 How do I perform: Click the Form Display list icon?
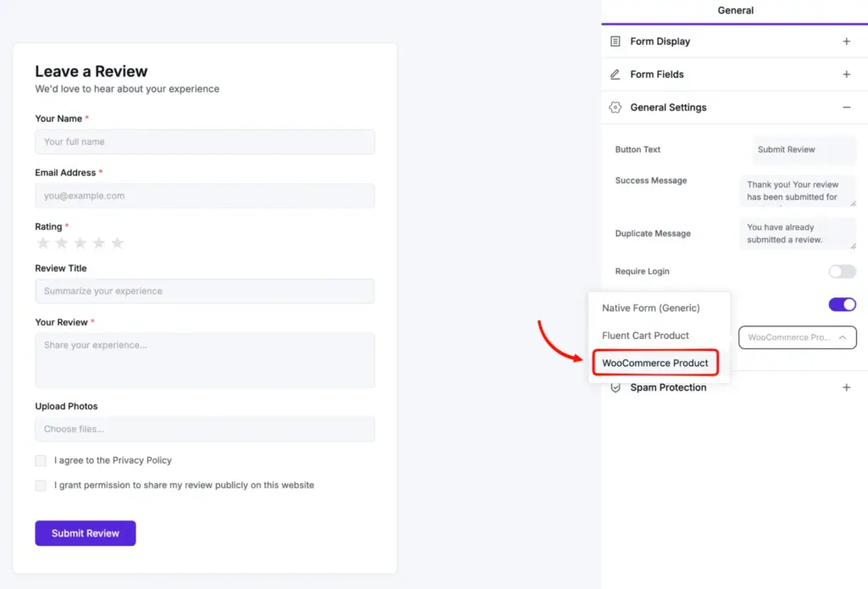[x=615, y=42]
